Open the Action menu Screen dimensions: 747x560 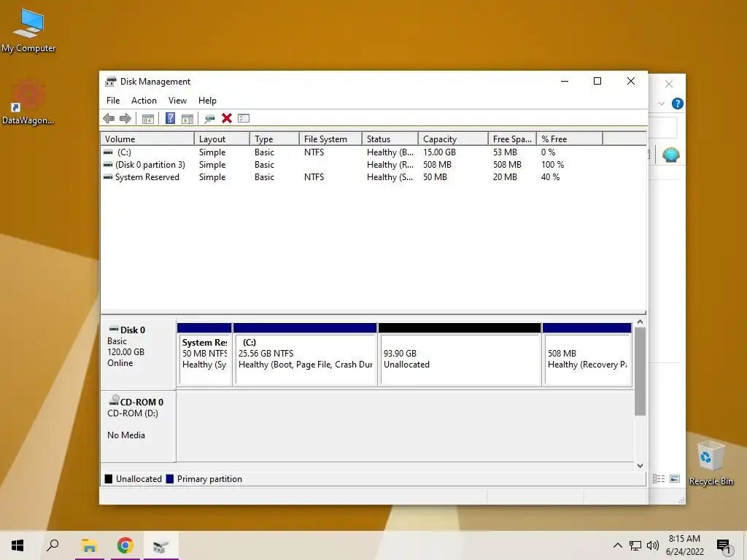(144, 101)
